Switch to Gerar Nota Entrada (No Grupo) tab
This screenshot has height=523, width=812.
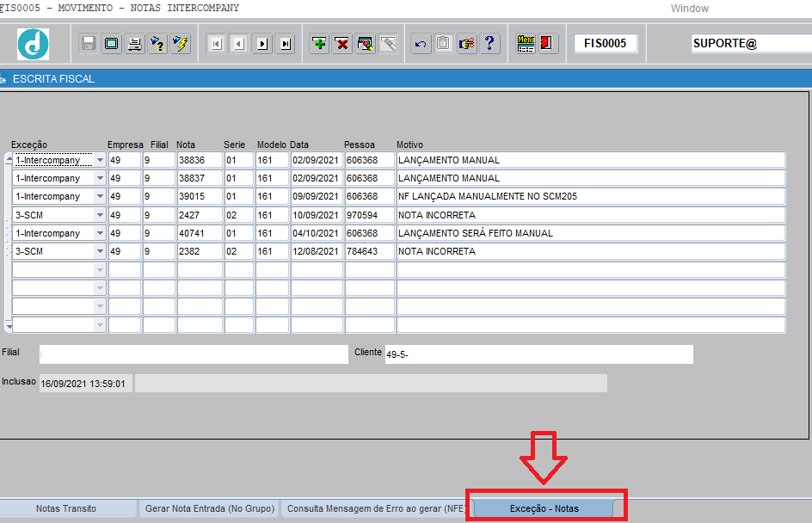210,508
